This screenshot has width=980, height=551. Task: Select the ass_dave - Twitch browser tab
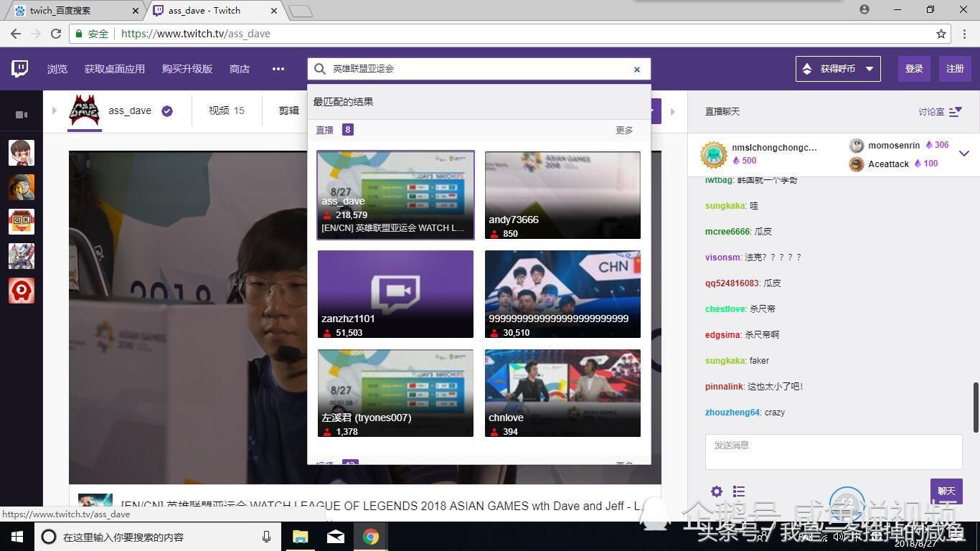(214, 10)
